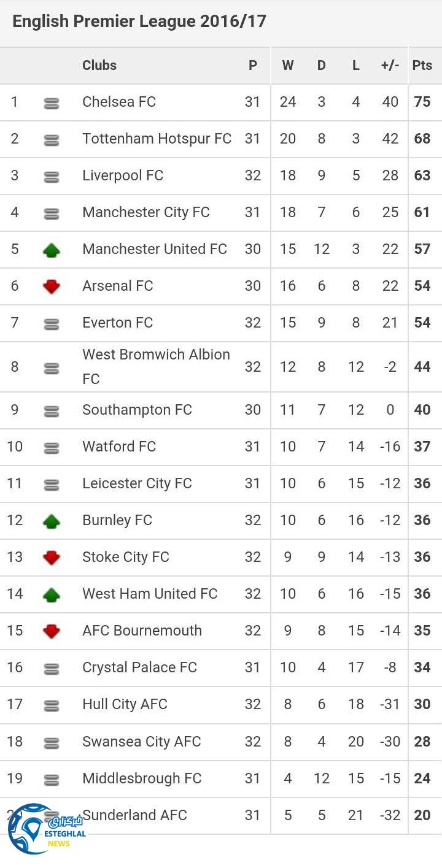
Task: Click the green up arrow beside Burnley
Action: 52,521
